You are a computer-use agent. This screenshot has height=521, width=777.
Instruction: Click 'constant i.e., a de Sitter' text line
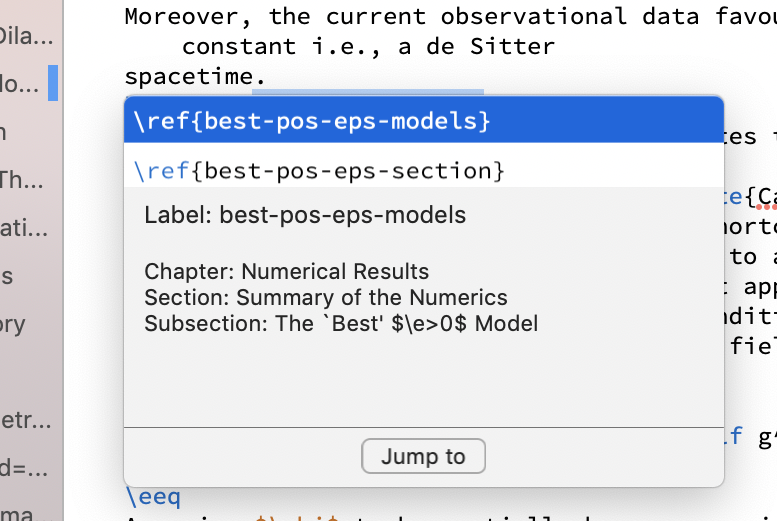pos(367,46)
